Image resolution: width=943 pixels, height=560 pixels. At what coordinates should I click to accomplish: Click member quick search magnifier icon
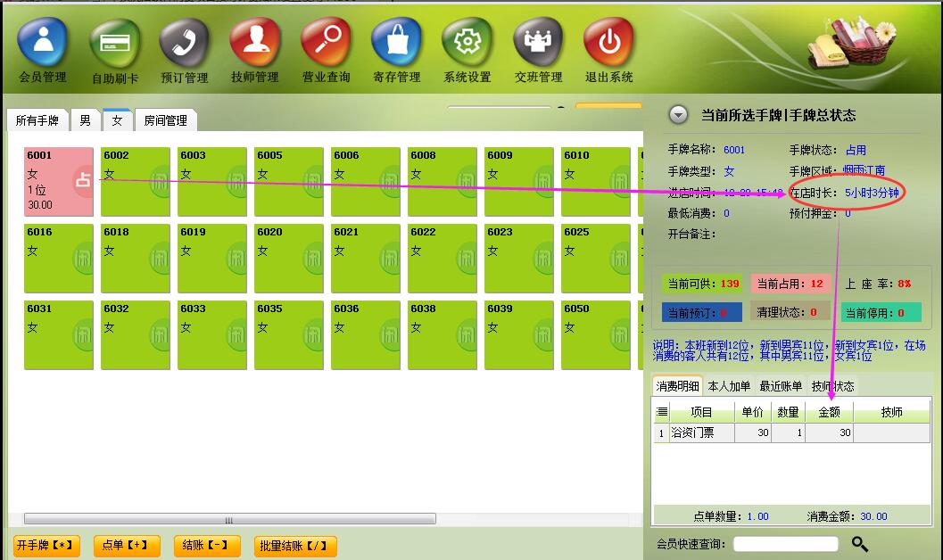(860, 544)
